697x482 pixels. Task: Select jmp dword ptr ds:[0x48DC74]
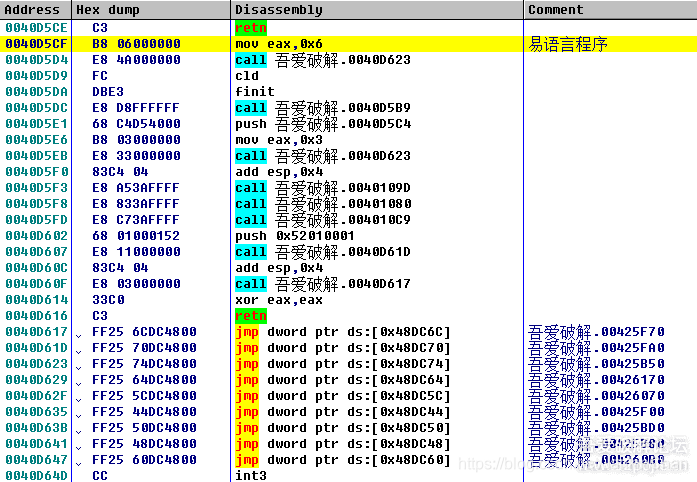coord(343,364)
